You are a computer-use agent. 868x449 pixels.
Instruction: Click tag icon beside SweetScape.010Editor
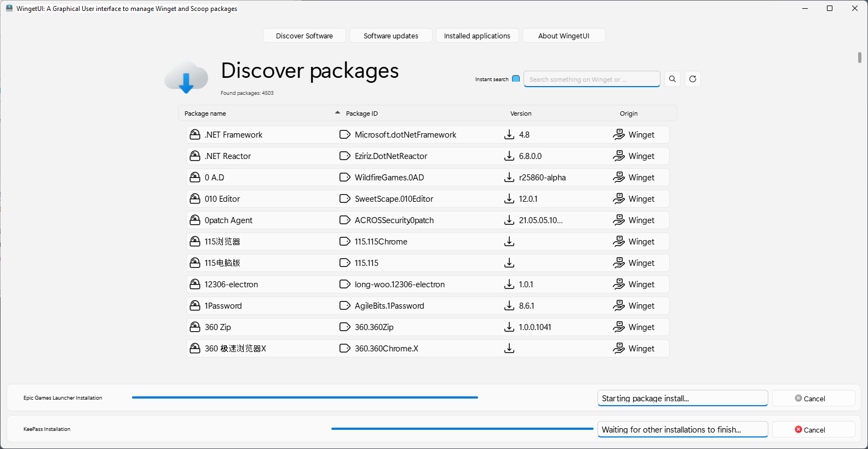point(344,198)
